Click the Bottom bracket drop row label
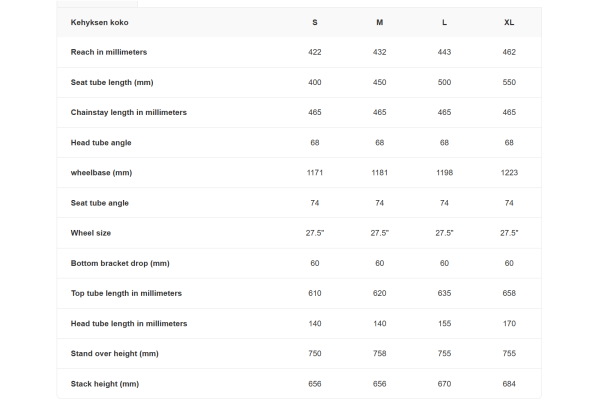 point(120,263)
